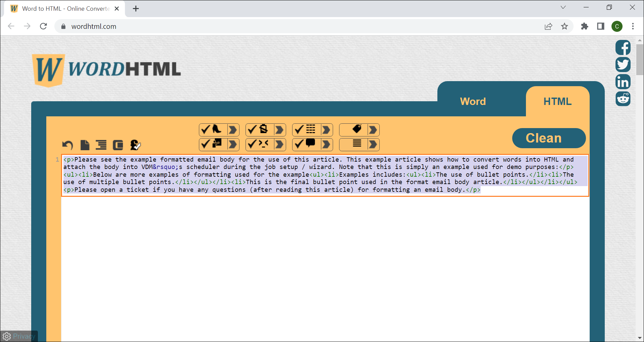The image size is (644, 342).
Task: Click the pound-sign special characters icon
Action: [135, 145]
